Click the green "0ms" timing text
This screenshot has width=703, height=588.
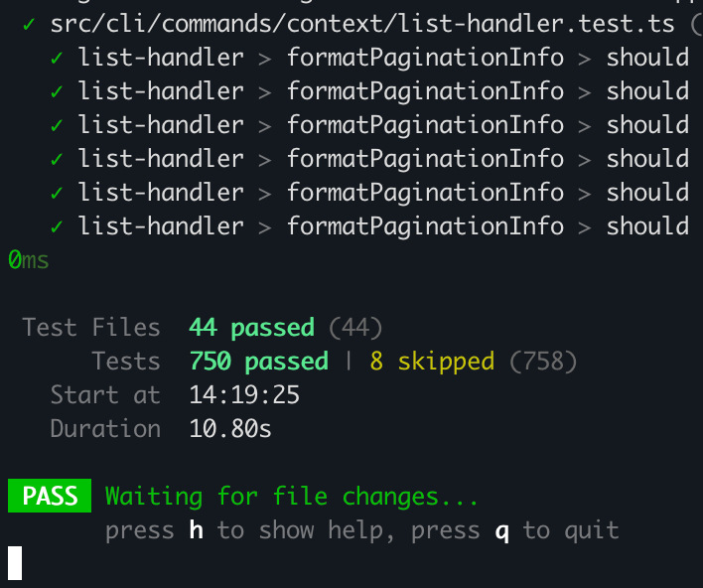click(x=28, y=260)
